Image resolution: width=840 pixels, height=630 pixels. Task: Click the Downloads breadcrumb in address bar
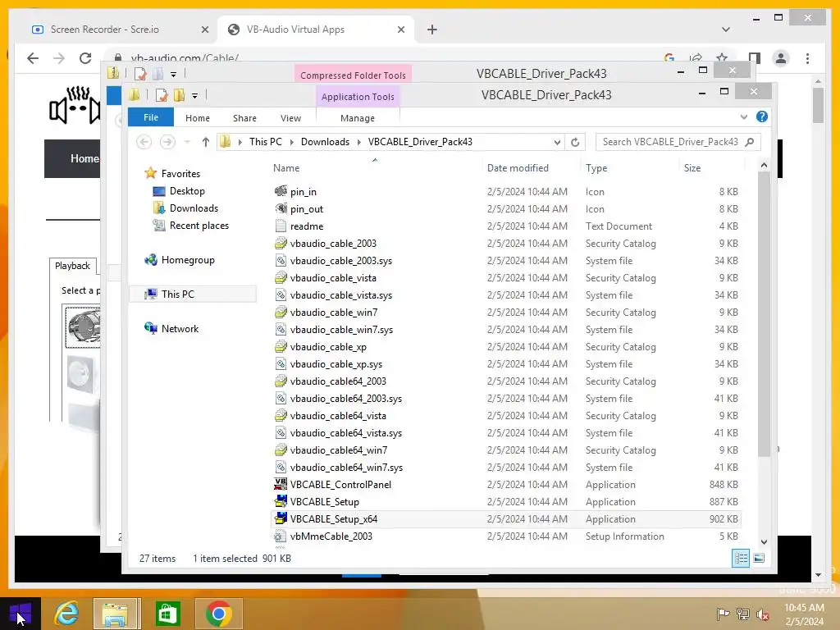(325, 142)
